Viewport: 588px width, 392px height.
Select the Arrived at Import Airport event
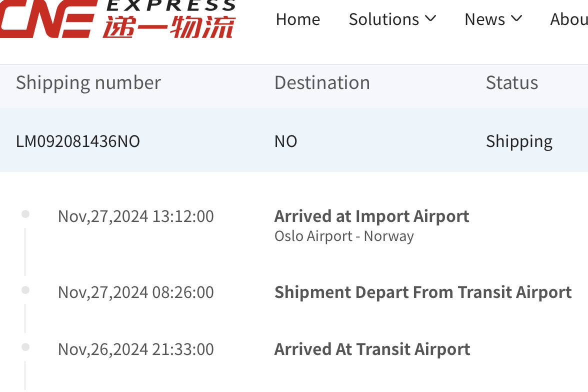[371, 216]
